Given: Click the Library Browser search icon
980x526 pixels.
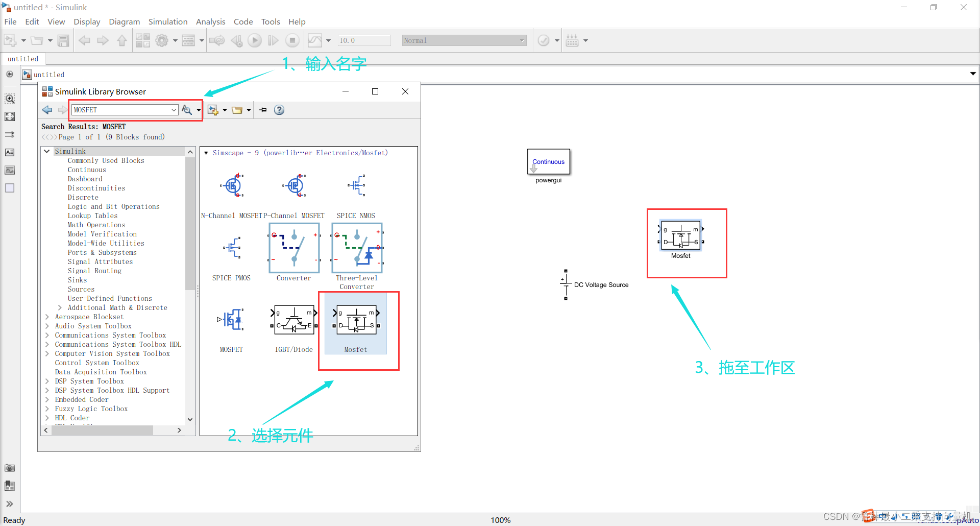Looking at the screenshot, I should tap(187, 110).
